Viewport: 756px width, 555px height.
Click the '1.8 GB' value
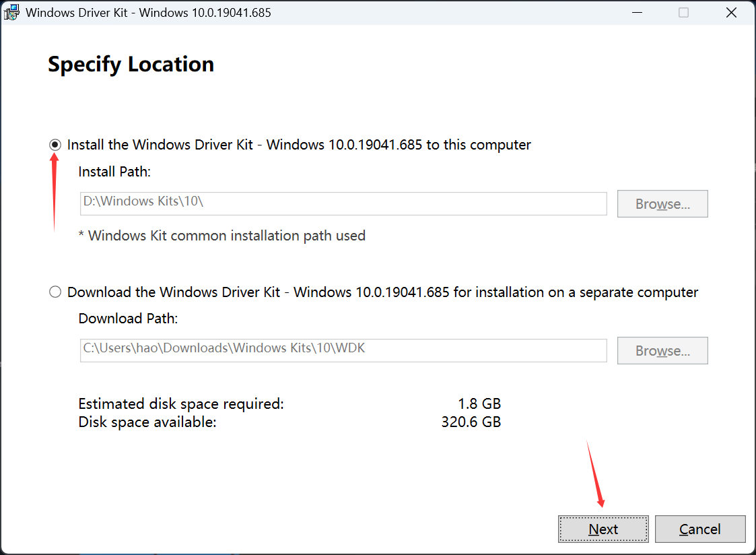479,403
